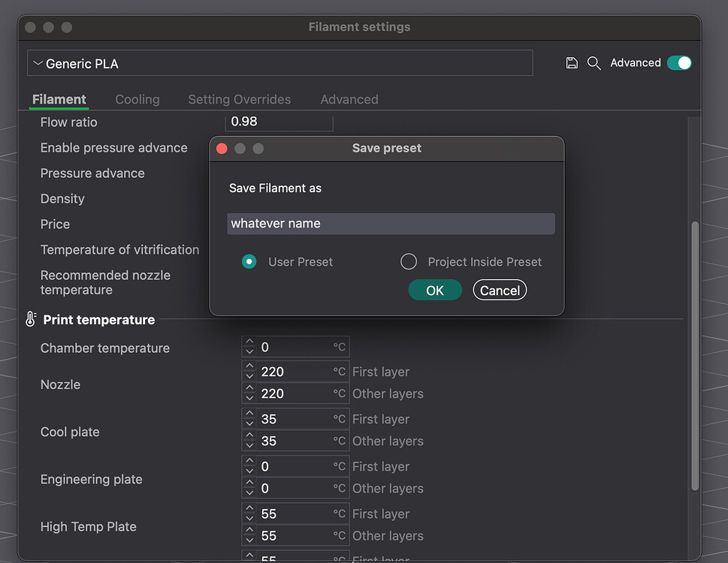Click the Price setting label
The height and width of the screenshot is (563, 728).
(x=55, y=224)
